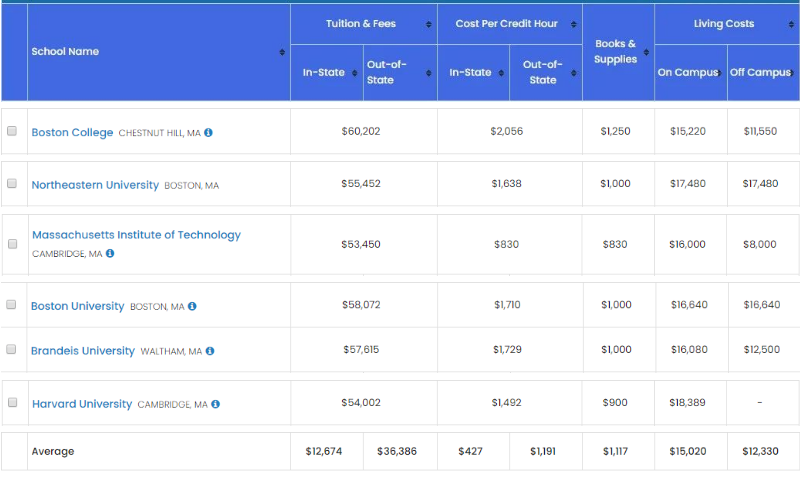Click the Living Costs header label

coord(724,24)
